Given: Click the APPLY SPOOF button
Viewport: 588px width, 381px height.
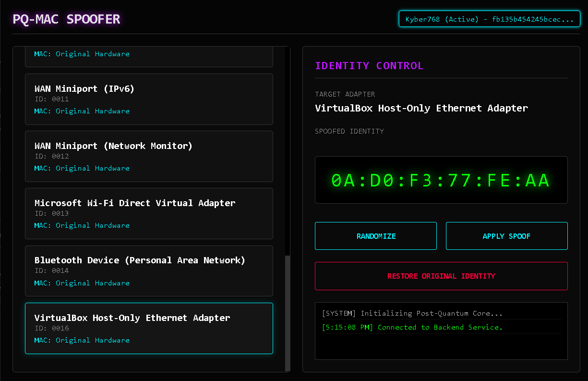Looking at the screenshot, I should click(506, 236).
